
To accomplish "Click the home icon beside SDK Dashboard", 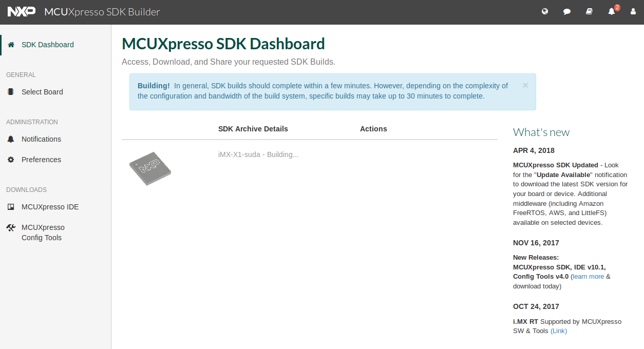I will (11, 45).
